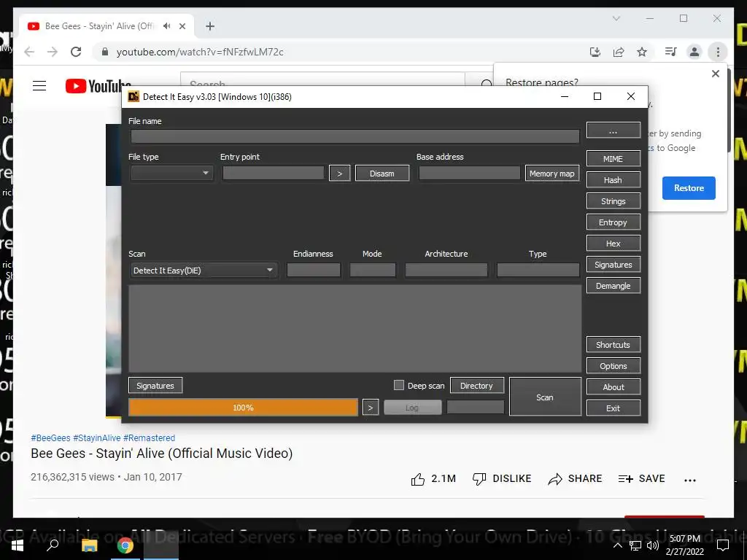Viewport: 747px width, 560px height.
Task: Expand the File type dropdown
Action: 172,173
